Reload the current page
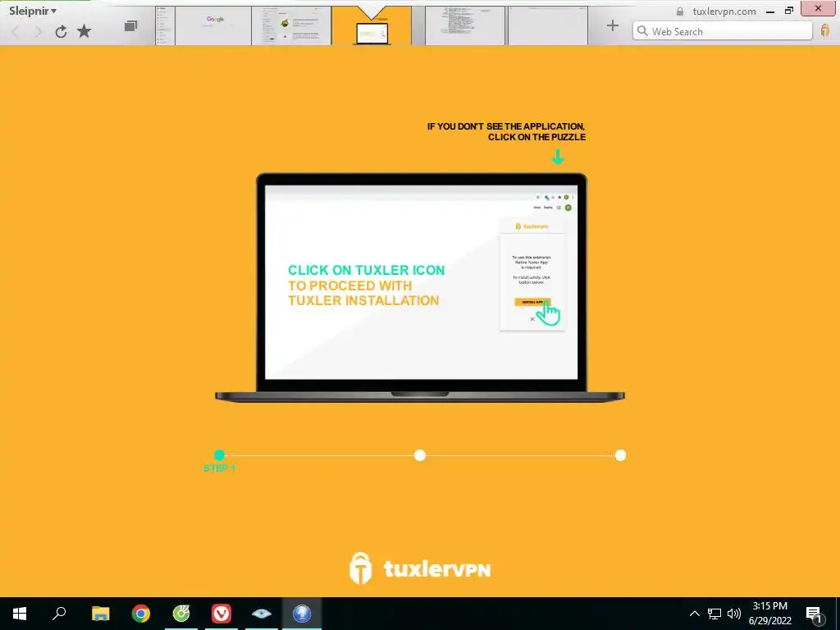The height and width of the screenshot is (630, 840). [x=61, y=32]
